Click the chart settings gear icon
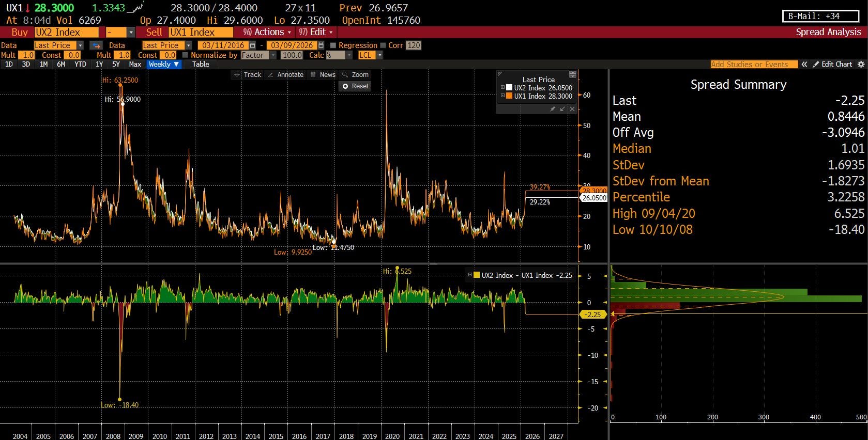The image size is (868, 440). (x=861, y=65)
